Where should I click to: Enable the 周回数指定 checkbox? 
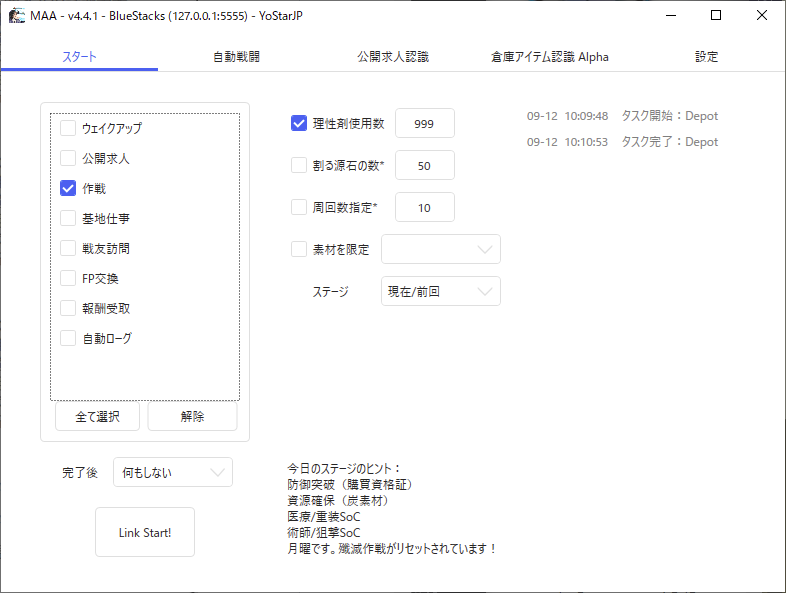click(x=299, y=207)
